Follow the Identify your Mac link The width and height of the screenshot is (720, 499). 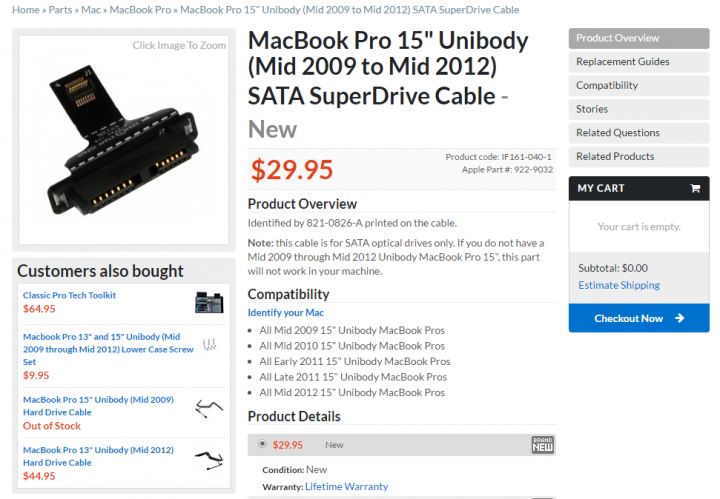click(x=286, y=313)
